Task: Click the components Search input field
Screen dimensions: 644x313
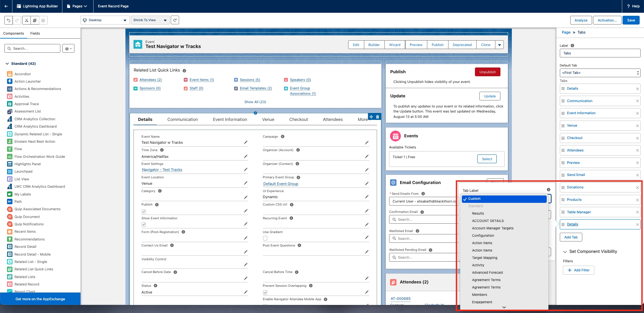Action: coord(32,49)
